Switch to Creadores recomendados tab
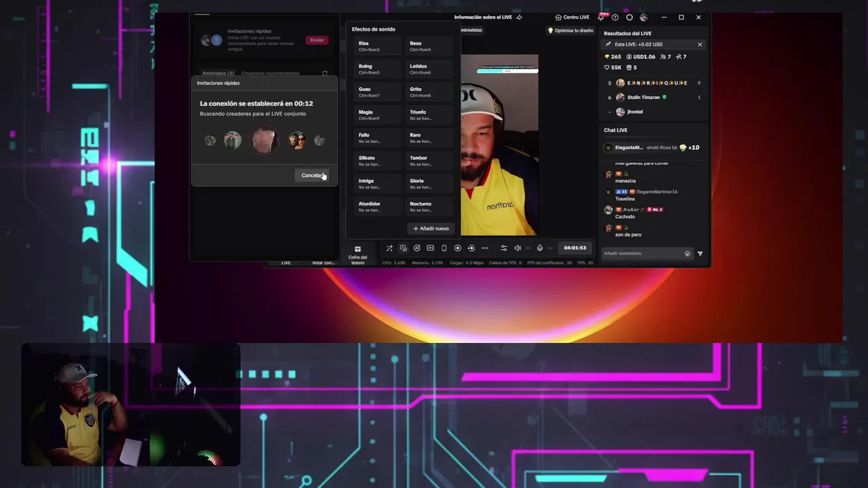 [x=270, y=73]
